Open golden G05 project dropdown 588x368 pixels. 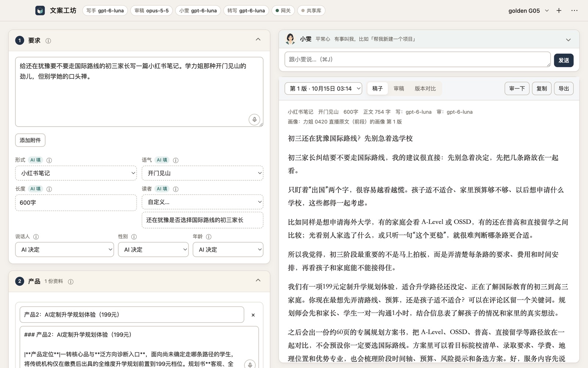528,11
